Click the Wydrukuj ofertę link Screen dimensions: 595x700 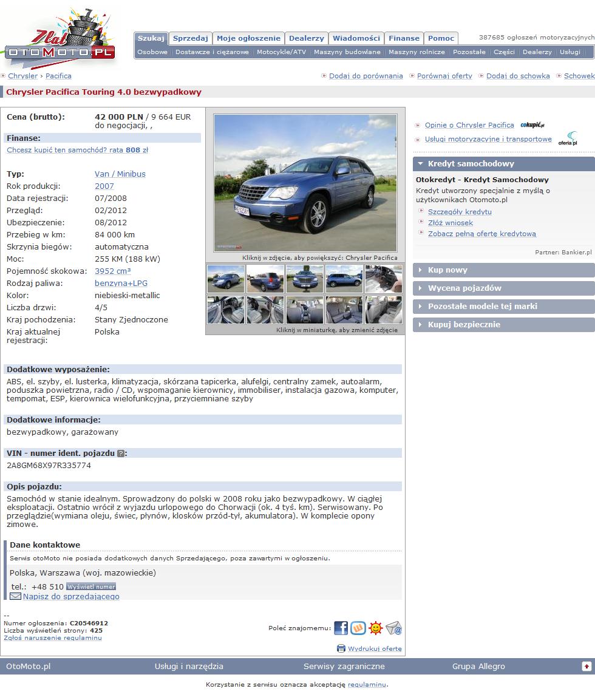[x=375, y=648]
